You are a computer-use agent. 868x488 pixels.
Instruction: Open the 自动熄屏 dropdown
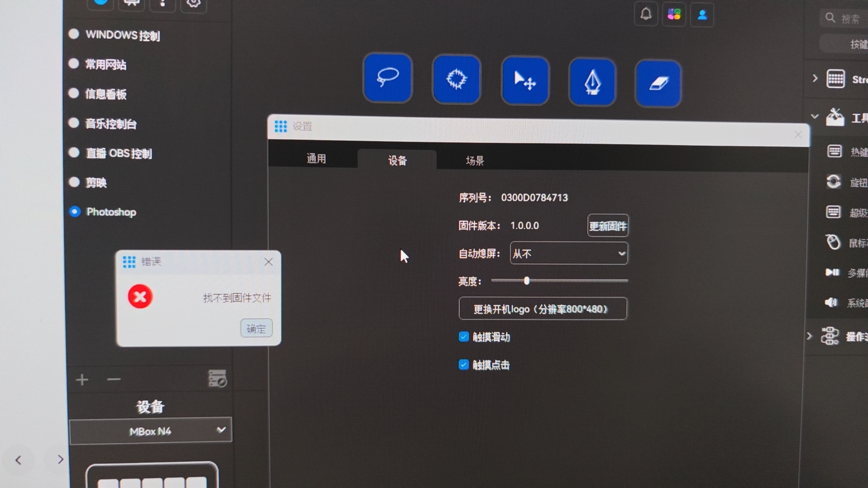coord(569,253)
